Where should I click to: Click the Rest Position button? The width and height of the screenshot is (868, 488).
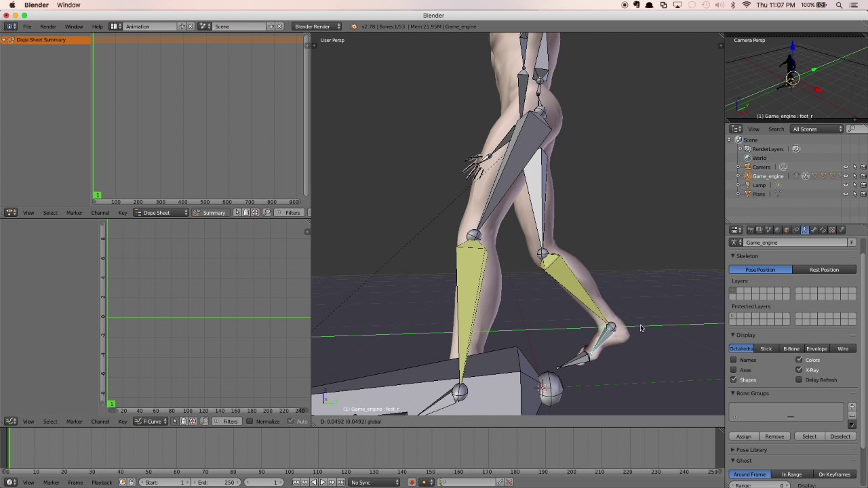coord(824,270)
